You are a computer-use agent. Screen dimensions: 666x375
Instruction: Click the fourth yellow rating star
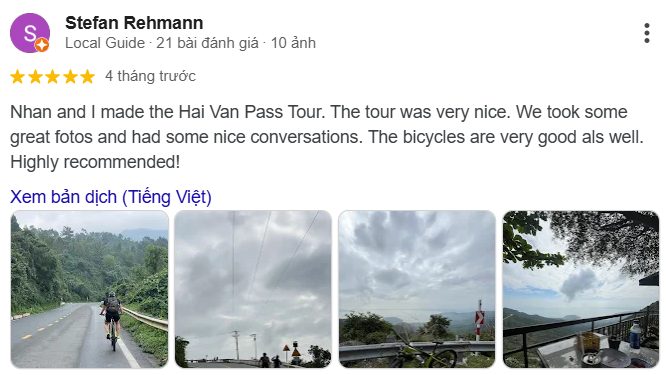(70, 77)
